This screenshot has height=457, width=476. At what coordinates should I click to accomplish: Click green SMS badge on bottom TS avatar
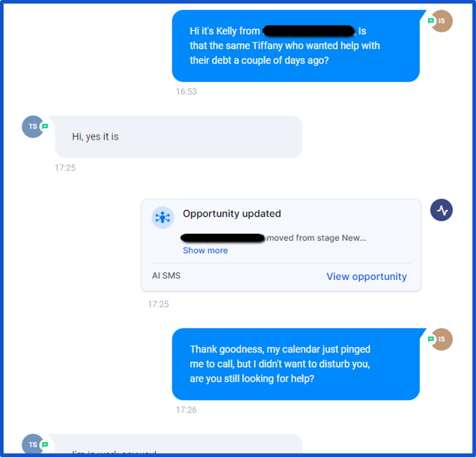(x=44, y=444)
